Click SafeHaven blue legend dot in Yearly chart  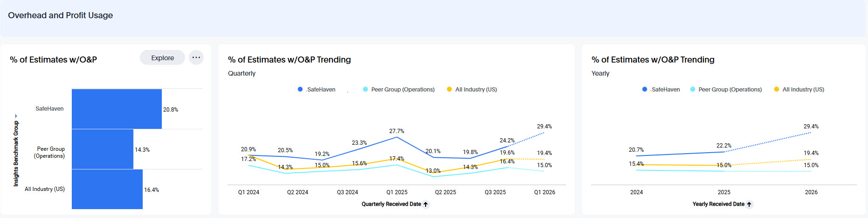645,90
